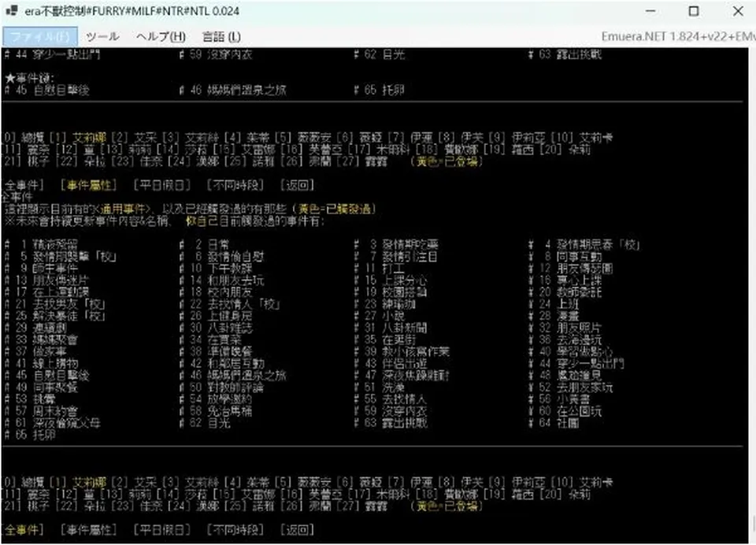This screenshot has width=756, height=545.
Task: Click [不同時段] in the bottom command row
Action: pyautogui.click(x=235, y=529)
